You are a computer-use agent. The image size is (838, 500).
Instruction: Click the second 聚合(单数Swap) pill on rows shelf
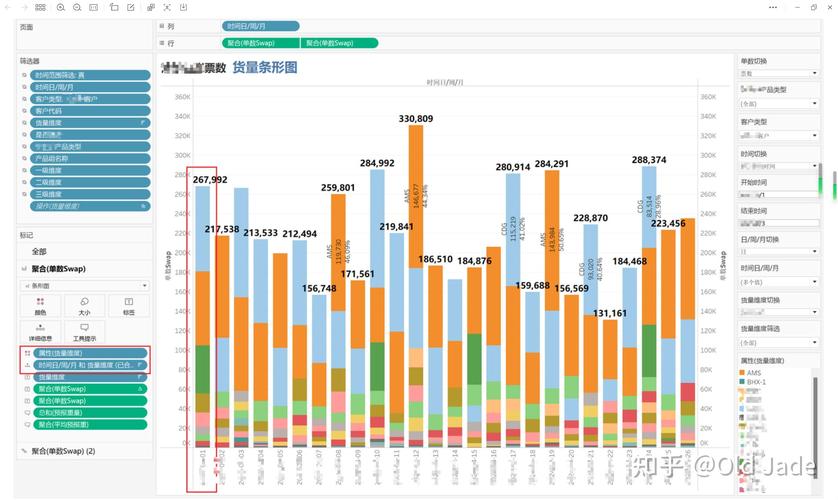pos(339,43)
